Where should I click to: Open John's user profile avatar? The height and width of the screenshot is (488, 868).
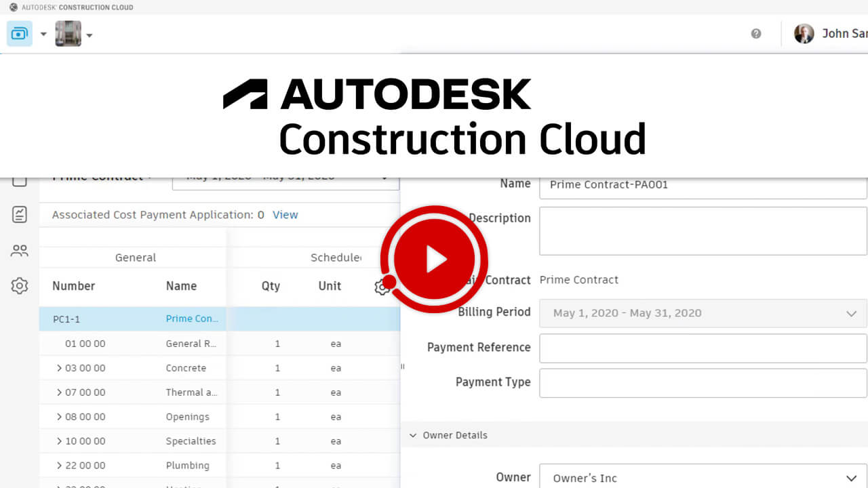[804, 34]
